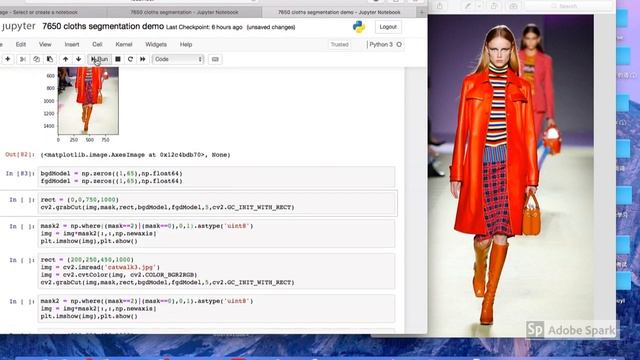Select the Out[82] matplotlib AxesImage output text
Image resolution: width=640 pixels, height=360 pixels.
click(x=136, y=155)
